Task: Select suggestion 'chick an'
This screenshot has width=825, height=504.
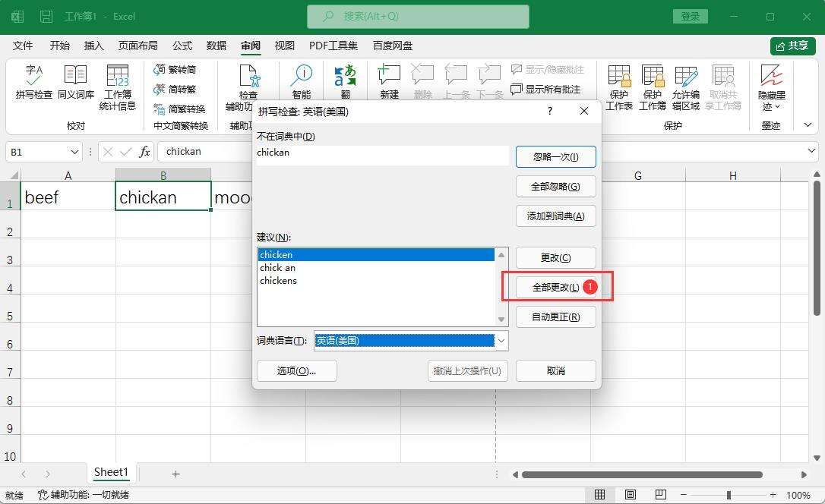Action: click(x=376, y=267)
